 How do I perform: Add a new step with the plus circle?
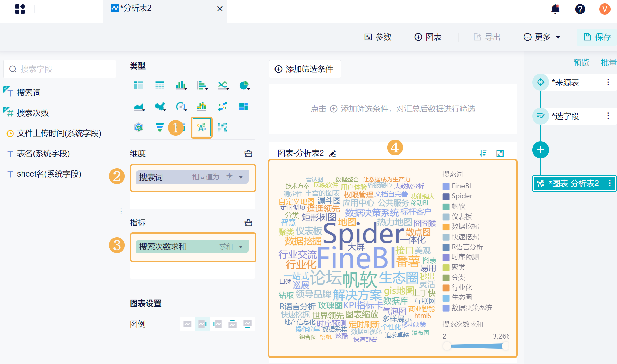pyautogui.click(x=540, y=150)
